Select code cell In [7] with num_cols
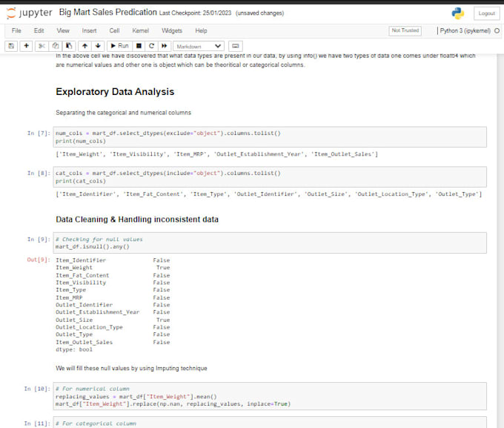 point(270,137)
